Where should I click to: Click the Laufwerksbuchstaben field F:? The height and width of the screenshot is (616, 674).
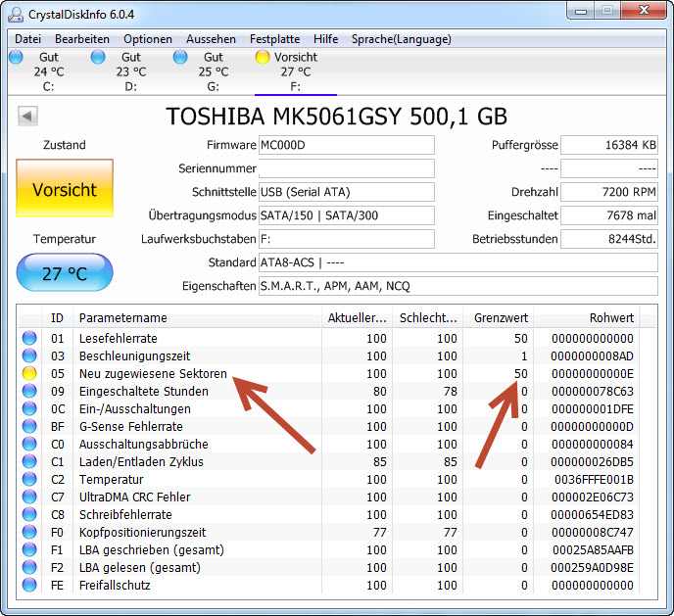pos(347,239)
